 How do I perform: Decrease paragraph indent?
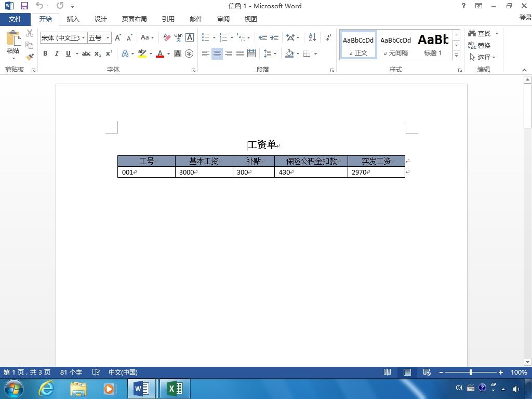click(262, 37)
